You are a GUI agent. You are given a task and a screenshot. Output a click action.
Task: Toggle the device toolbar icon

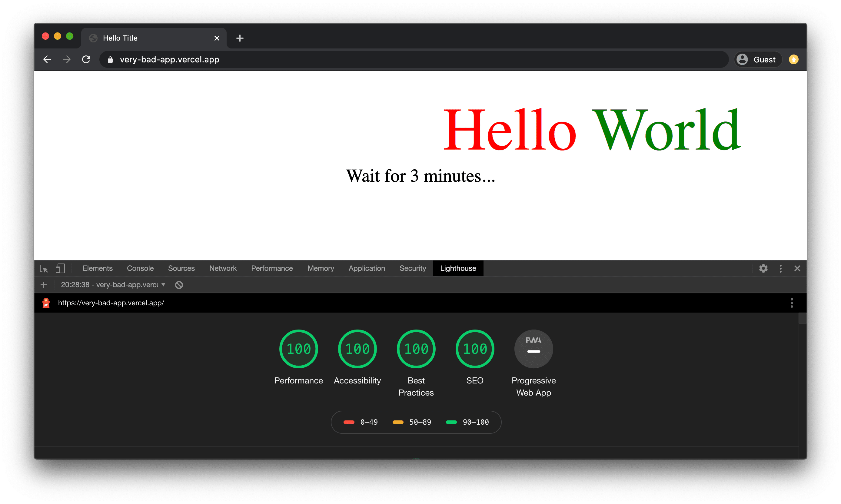pyautogui.click(x=60, y=268)
